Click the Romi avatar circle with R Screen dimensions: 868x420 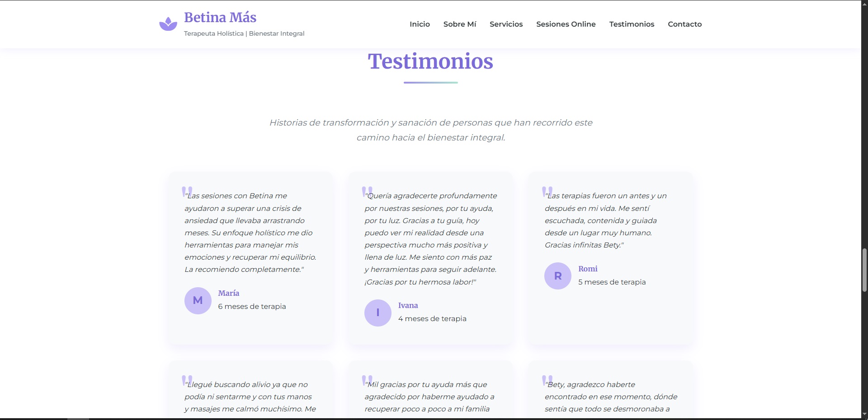558,275
